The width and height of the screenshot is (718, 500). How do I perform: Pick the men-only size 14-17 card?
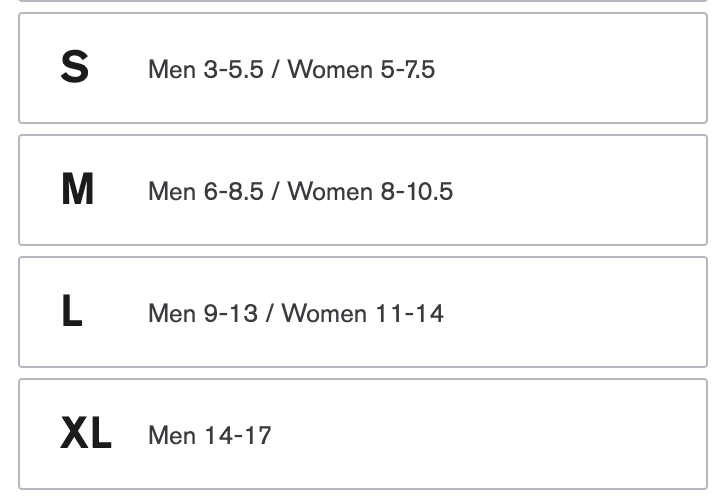click(x=362, y=434)
